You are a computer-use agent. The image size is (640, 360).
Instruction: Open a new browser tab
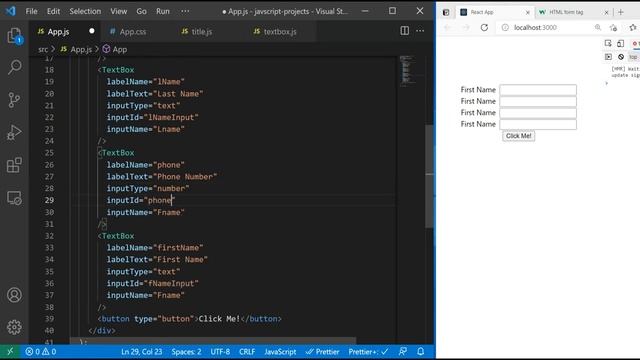(621, 12)
